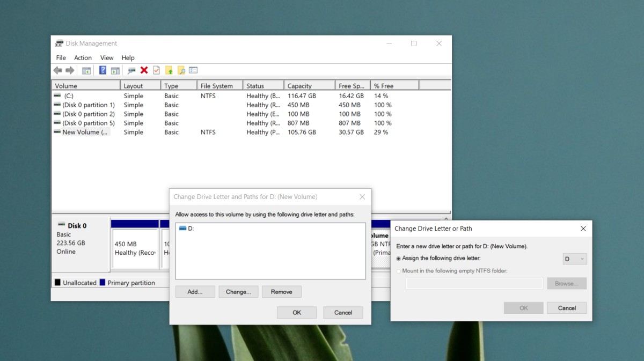Sort by the Layout column header
This screenshot has height=361, width=644.
(141, 86)
